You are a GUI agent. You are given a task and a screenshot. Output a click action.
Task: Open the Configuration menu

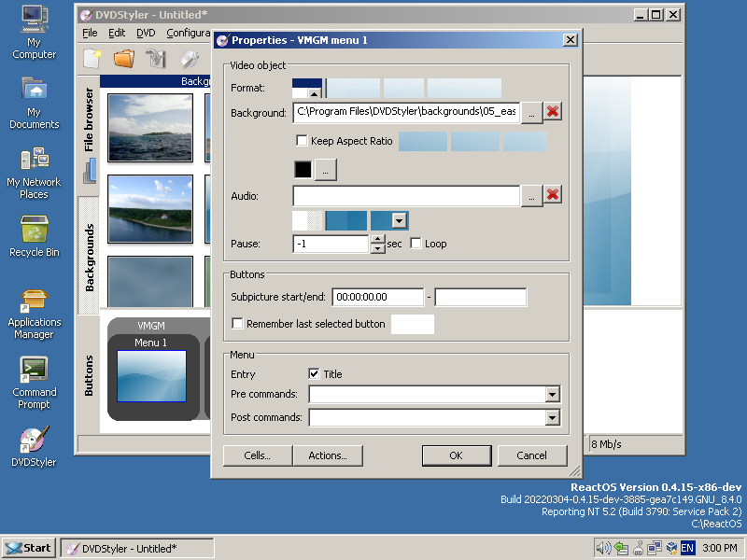coord(188,33)
